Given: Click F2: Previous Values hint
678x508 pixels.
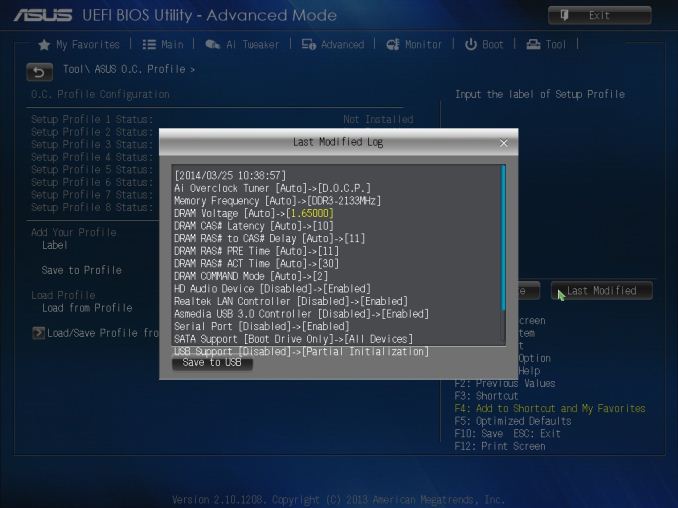Looking at the screenshot, I should pos(505,383).
